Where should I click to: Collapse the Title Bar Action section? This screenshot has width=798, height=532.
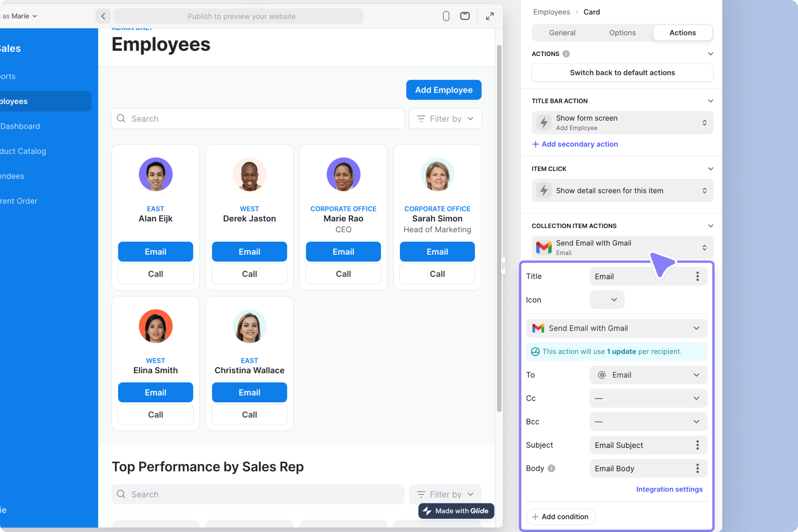(710, 101)
